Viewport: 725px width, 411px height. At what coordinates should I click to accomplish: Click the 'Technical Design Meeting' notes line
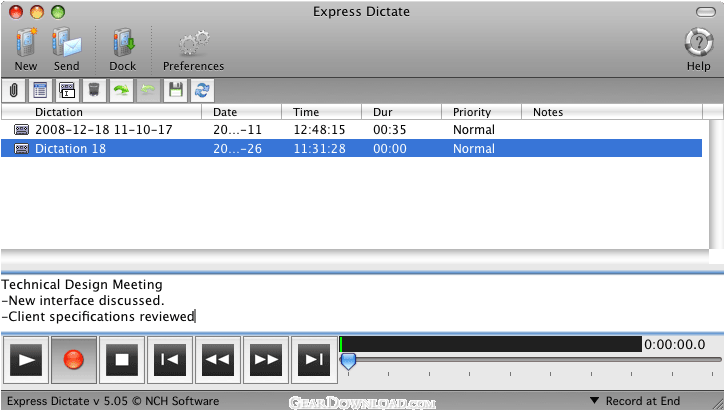pos(82,284)
